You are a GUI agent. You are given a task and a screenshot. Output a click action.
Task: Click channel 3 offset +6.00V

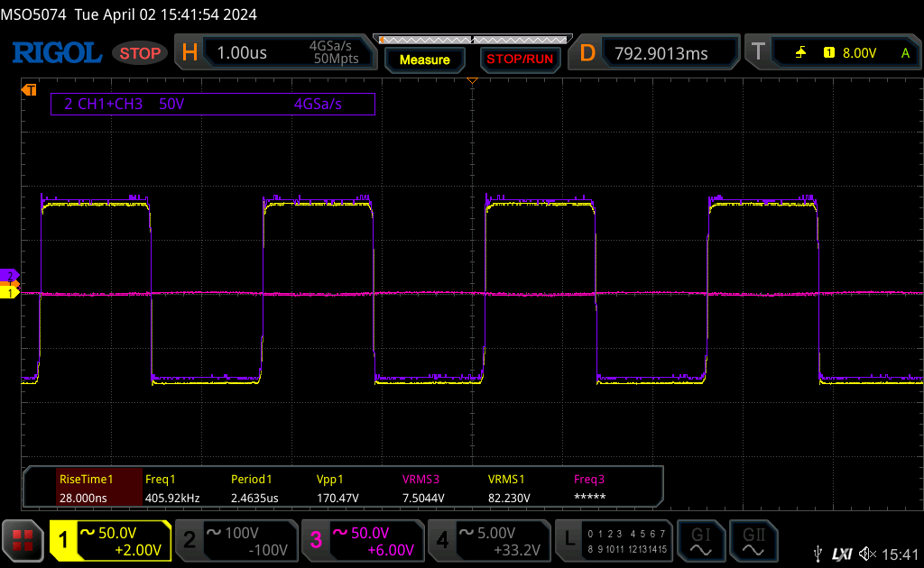[x=391, y=550]
